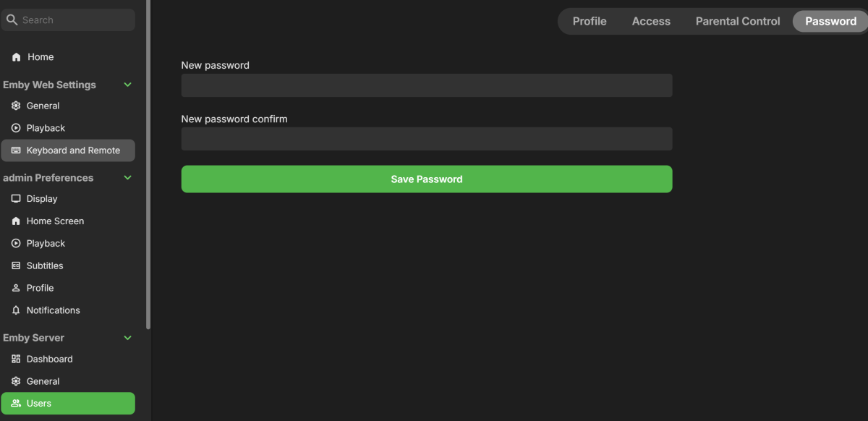Viewport: 868px width, 421px height.
Task: Open Profile in admin Preferences sidebar
Action: [x=68, y=288]
